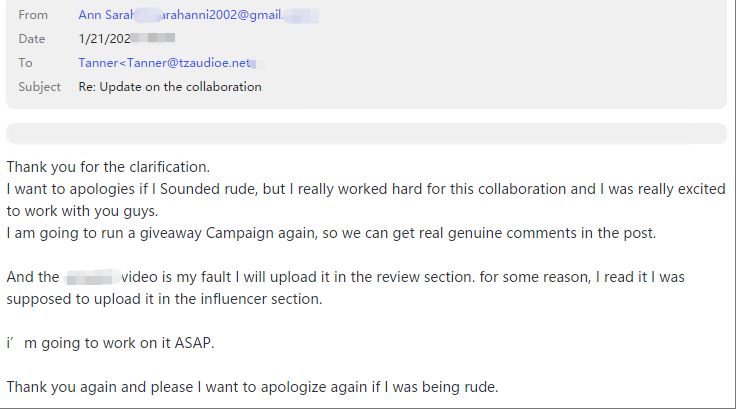Click the line going to work on it ASAP

click(x=110, y=343)
